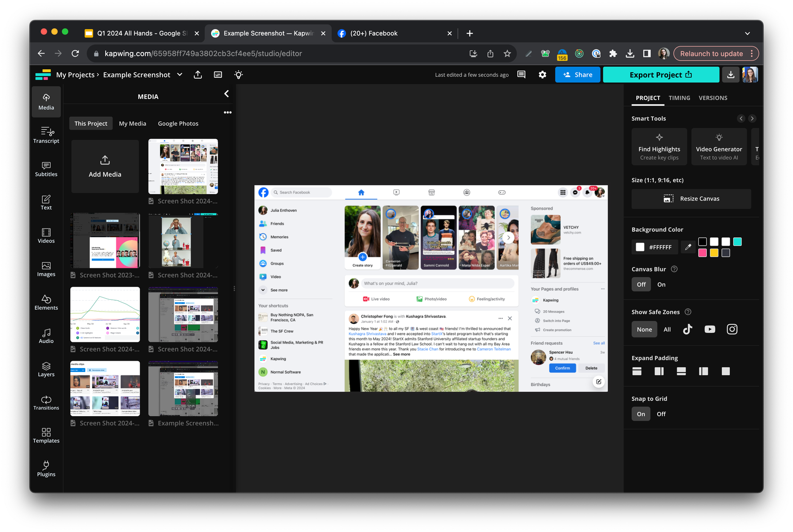Collapse the Media panel sidebar
The height and width of the screenshot is (532, 793).
pos(226,94)
